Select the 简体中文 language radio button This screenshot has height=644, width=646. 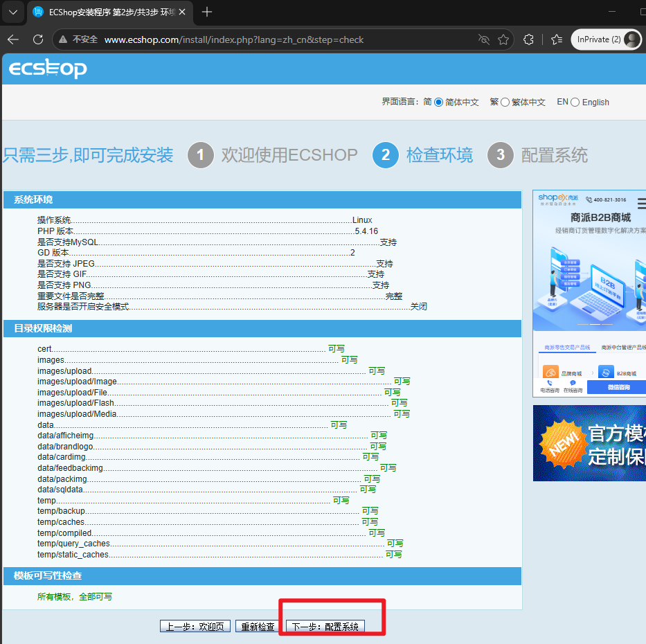[439, 102]
